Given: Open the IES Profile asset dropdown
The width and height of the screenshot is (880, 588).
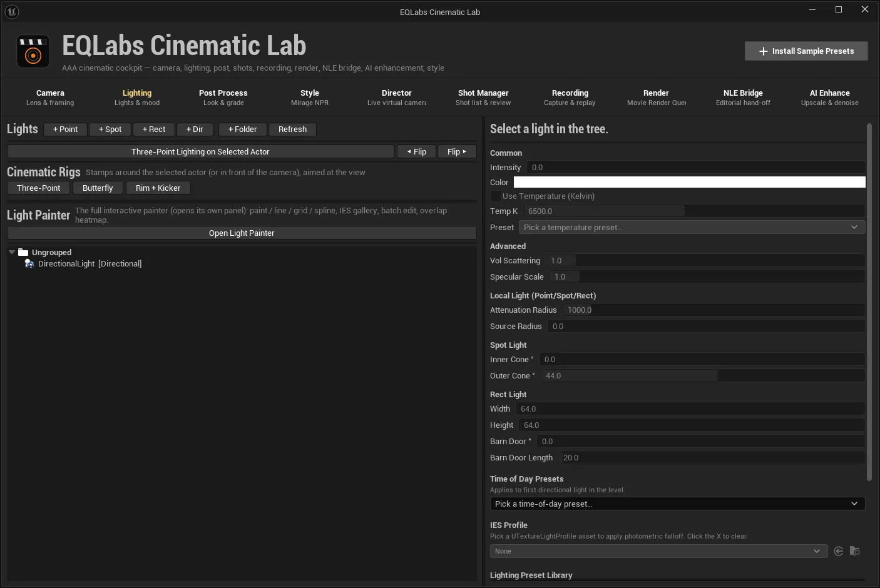Looking at the screenshot, I should (x=658, y=551).
